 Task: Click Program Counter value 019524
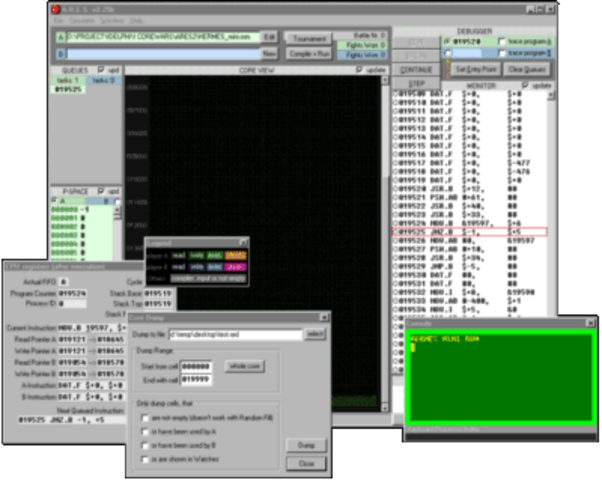(x=72, y=293)
